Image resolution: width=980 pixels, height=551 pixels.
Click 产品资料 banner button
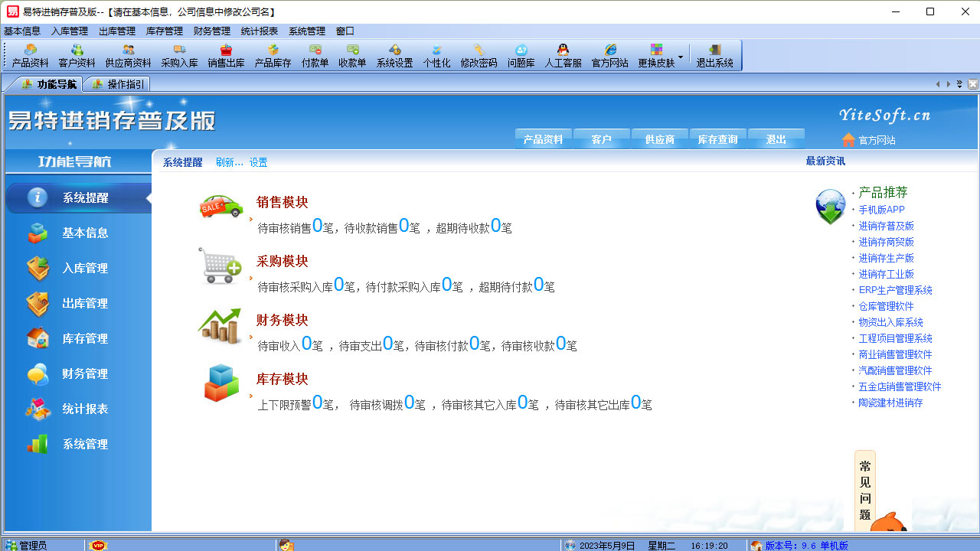[544, 139]
